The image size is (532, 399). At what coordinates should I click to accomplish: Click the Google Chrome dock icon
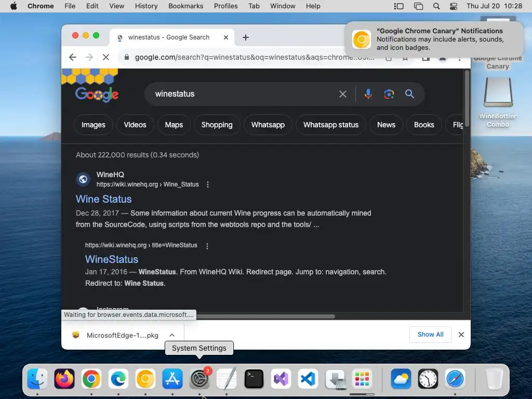point(91,379)
